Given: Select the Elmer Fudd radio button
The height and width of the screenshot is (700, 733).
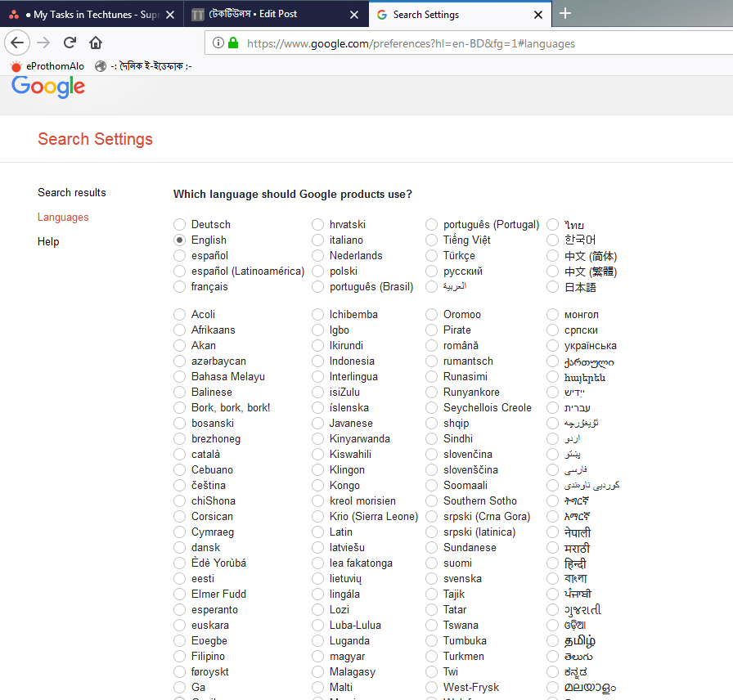Looking at the screenshot, I should pyautogui.click(x=179, y=594).
